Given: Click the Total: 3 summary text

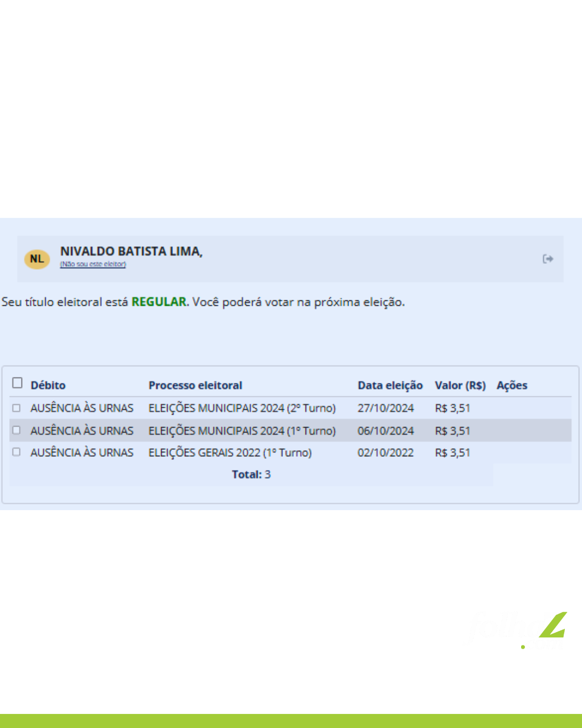Looking at the screenshot, I should click(x=251, y=475).
